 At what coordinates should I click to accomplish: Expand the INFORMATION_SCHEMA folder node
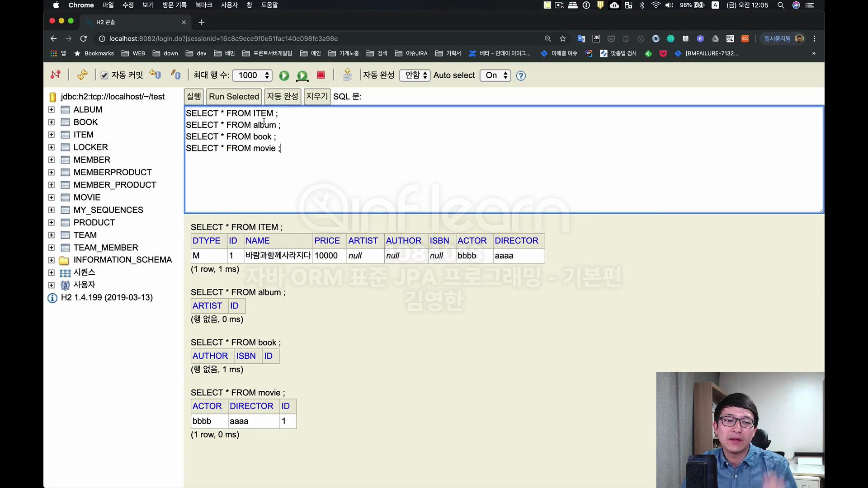52,260
